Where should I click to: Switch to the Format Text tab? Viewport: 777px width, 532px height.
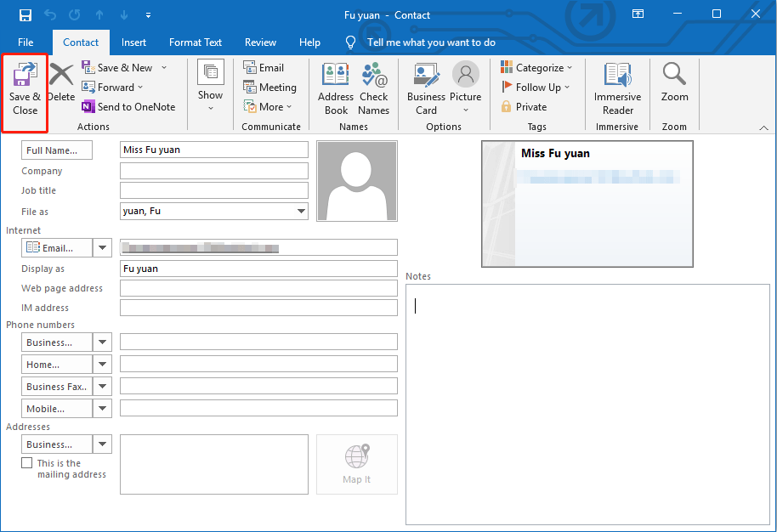point(196,42)
